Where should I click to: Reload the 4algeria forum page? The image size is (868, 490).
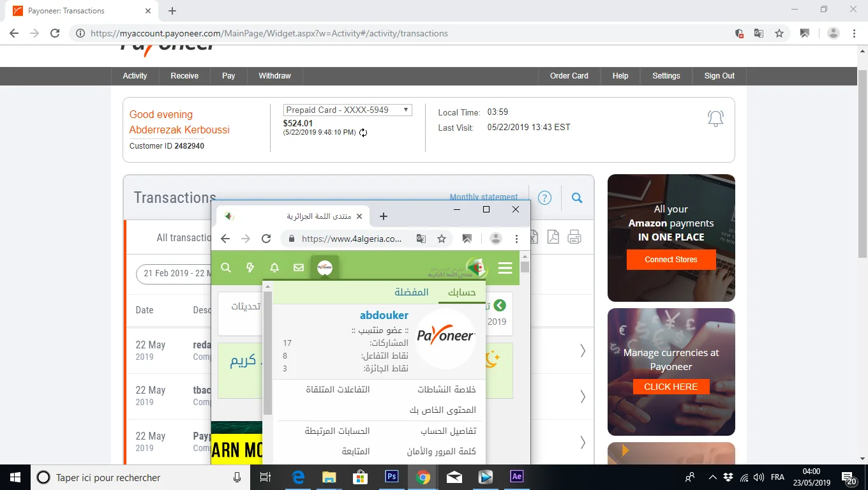pyautogui.click(x=266, y=239)
